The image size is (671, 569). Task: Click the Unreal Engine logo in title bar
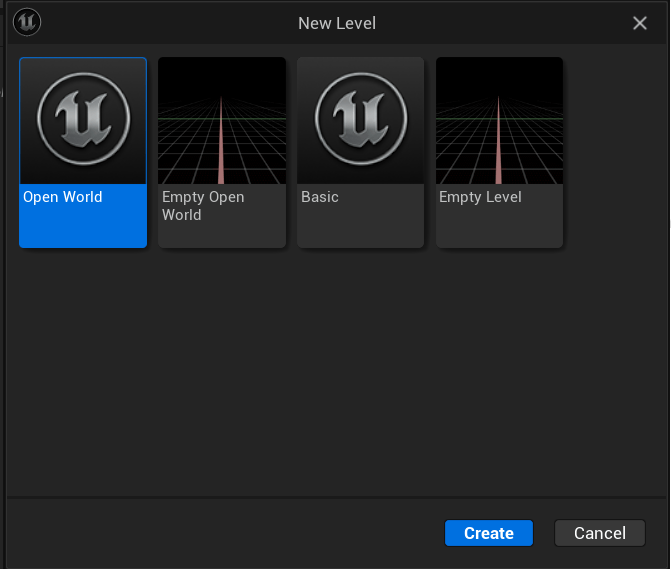pos(27,22)
